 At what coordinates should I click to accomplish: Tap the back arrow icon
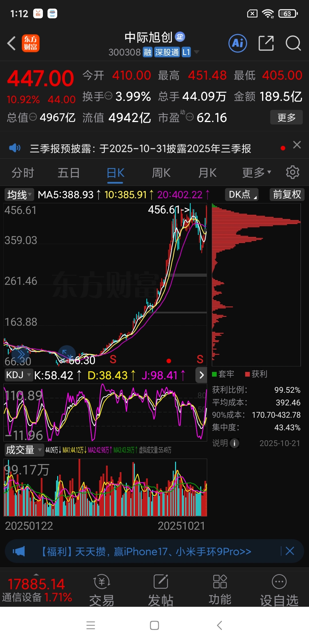(x=11, y=43)
